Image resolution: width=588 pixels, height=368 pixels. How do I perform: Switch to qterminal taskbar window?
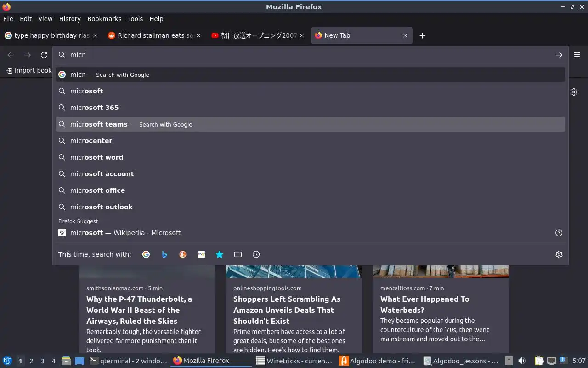coord(128,361)
